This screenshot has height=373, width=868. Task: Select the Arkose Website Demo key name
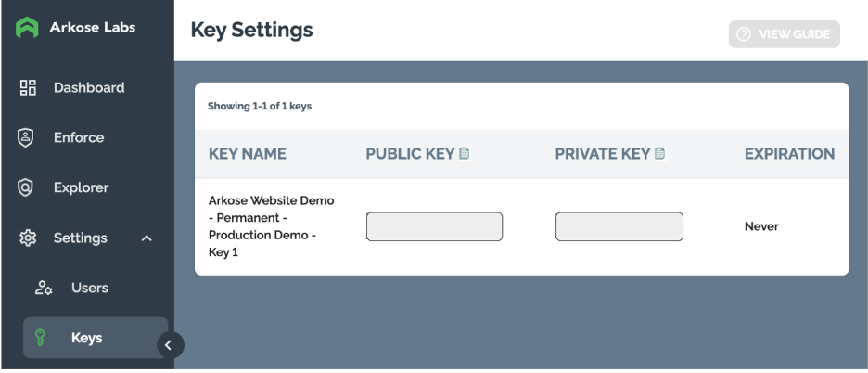click(x=271, y=226)
